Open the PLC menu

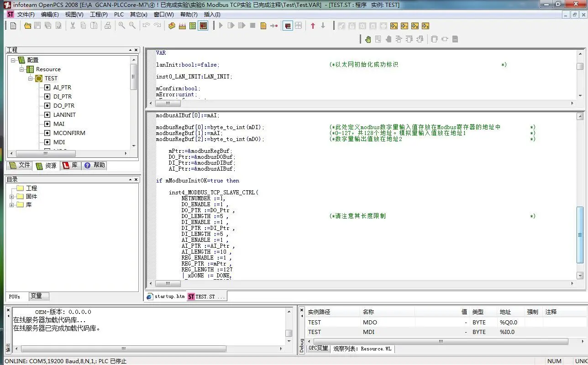(119, 14)
